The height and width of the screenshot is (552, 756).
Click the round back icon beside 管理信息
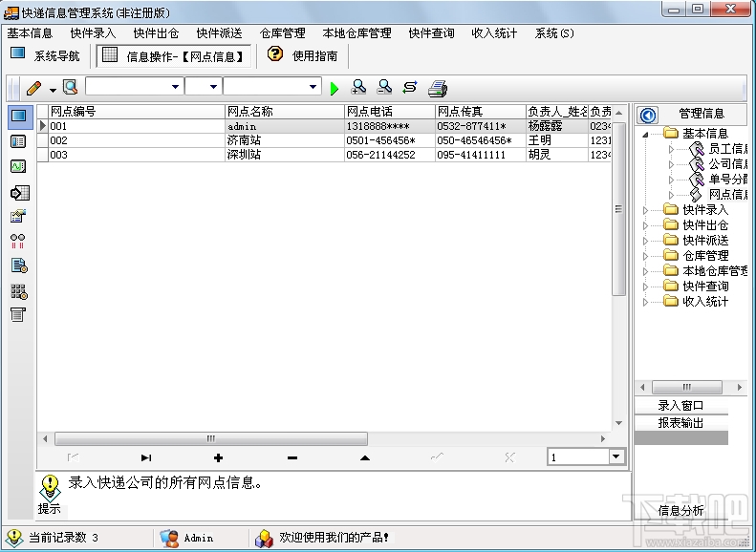[x=648, y=116]
